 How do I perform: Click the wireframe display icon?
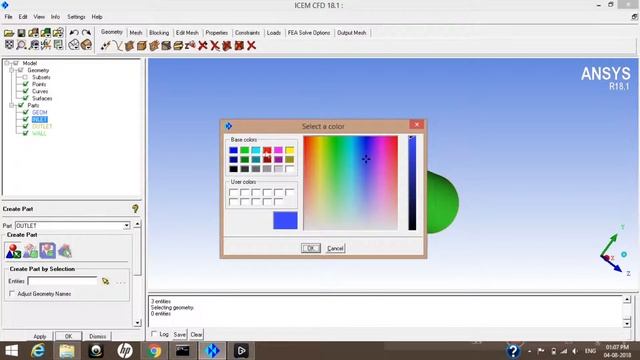tap(73, 45)
